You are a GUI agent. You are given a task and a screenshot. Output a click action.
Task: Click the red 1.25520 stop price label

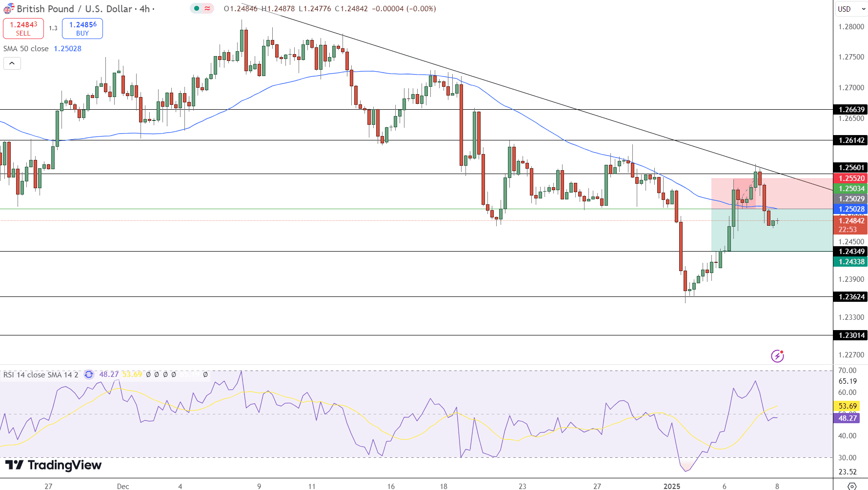click(x=851, y=178)
